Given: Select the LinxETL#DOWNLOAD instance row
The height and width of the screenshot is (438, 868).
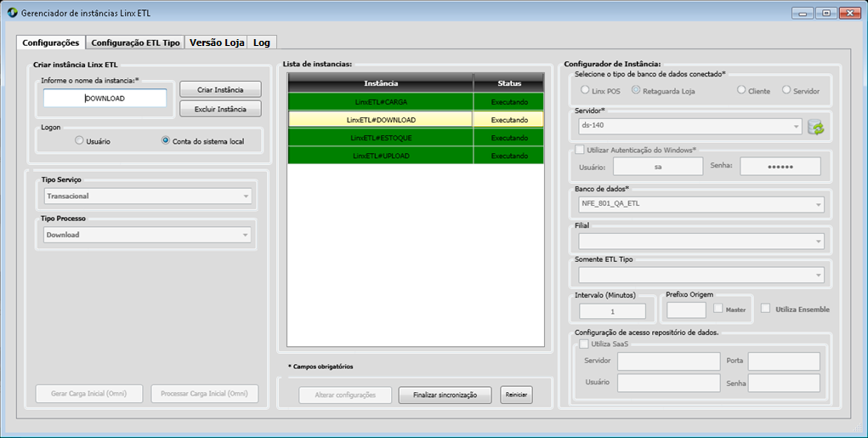Looking at the screenshot, I should [416, 120].
